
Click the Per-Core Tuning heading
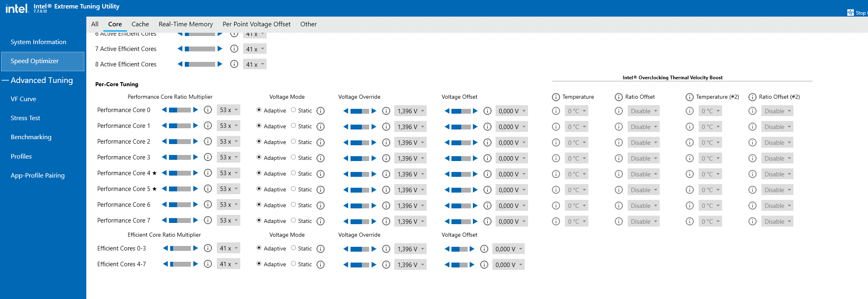tap(117, 84)
